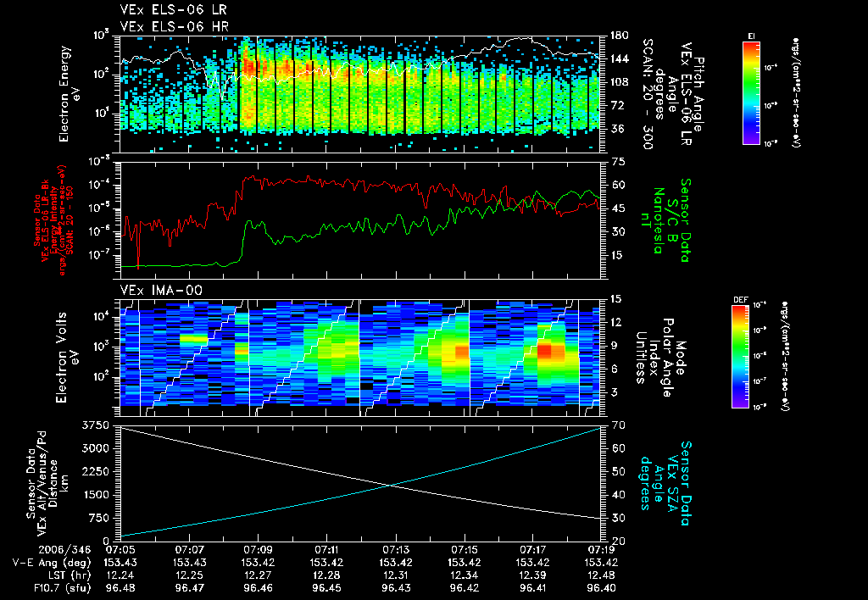Image resolution: width=868 pixels, height=600 pixels.
Task: Click the F10.7 value 96.45
Action: (326, 588)
